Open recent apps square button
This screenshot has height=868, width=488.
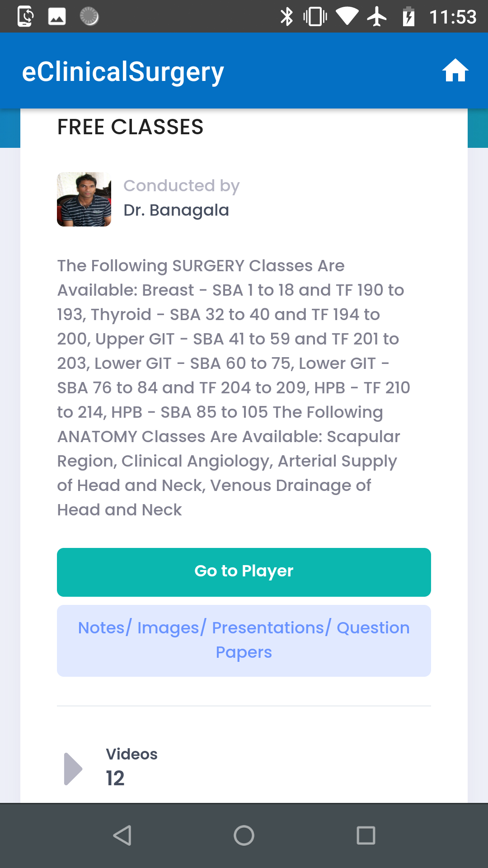[x=366, y=835]
